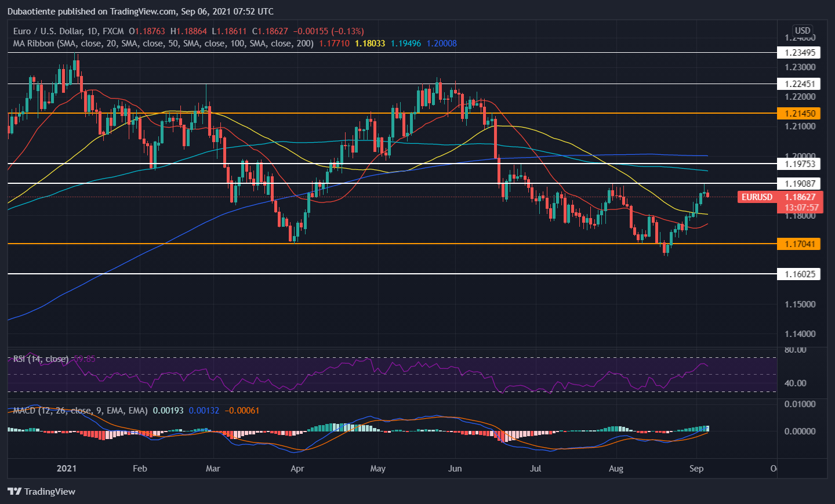Viewport: 835px width, 504px height.
Task: Select the 1.19753 price level label
Action: (x=799, y=164)
